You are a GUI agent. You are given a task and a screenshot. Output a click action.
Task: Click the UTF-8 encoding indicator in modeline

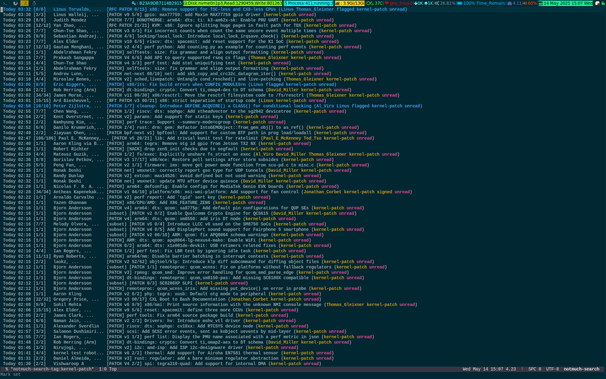pos(552,369)
